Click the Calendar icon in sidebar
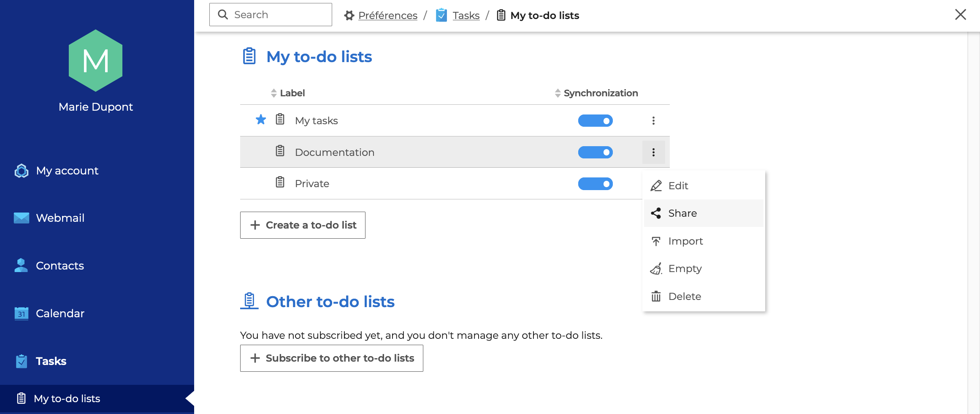The width and height of the screenshot is (980, 414). [x=22, y=313]
